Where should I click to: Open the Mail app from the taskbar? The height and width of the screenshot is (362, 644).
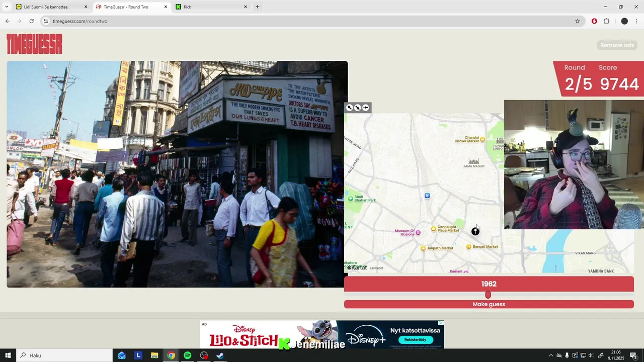click(122, 355)
